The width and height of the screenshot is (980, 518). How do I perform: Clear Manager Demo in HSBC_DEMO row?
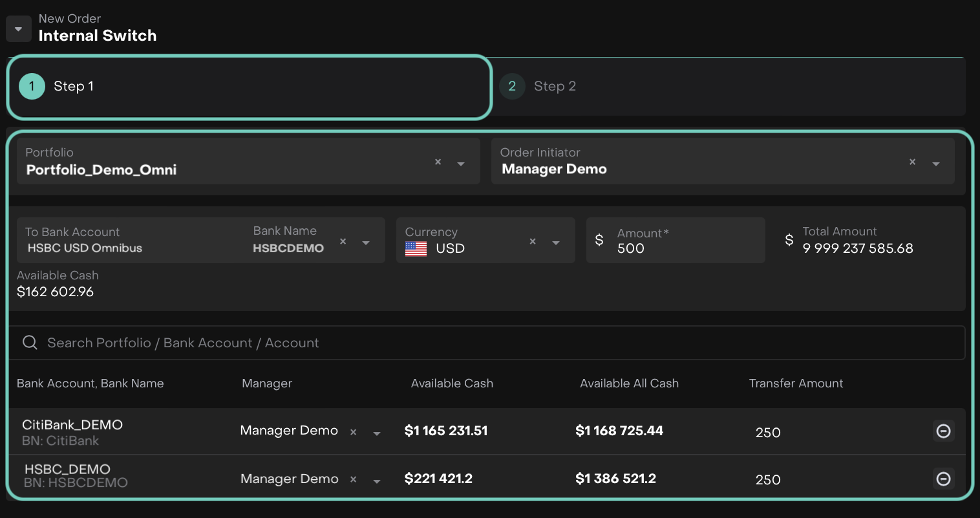(x=353, y=480)
